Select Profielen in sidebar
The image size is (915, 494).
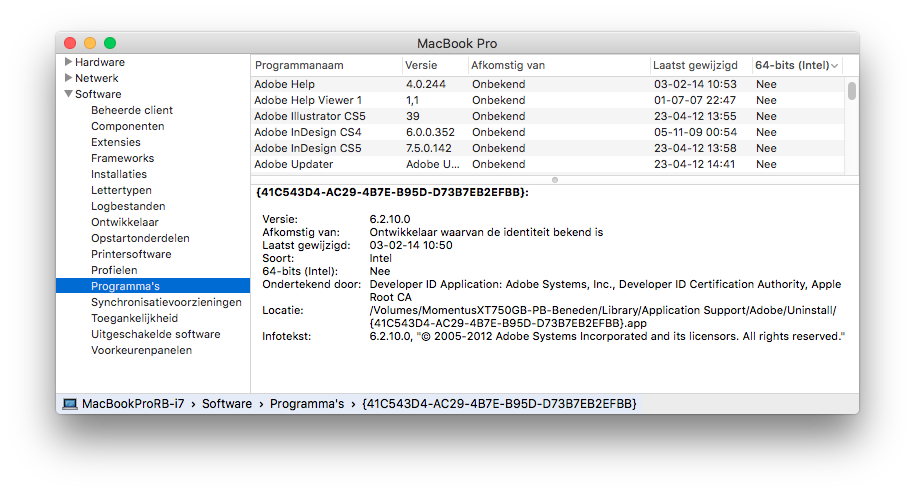114,270
